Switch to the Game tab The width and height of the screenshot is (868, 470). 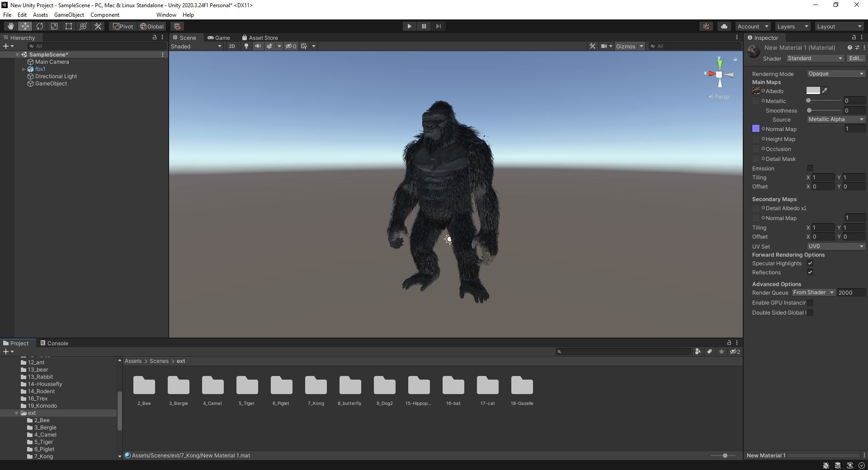click(x=219, y=38)
